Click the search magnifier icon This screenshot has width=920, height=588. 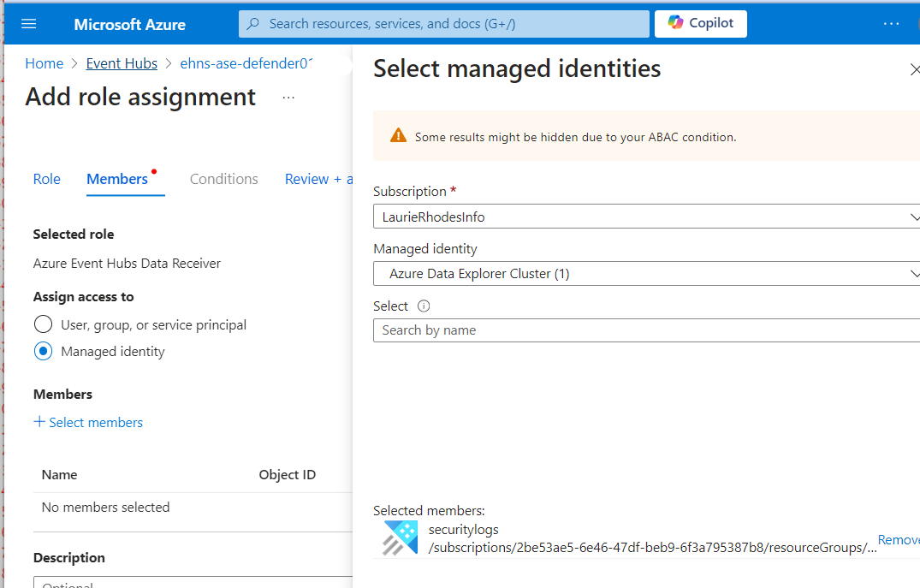(x=252, y=24)
